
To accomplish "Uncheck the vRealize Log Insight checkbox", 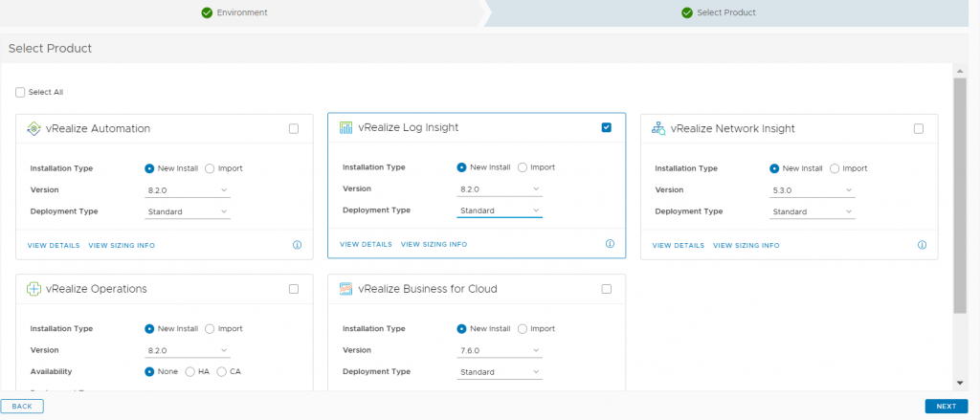I will click(606, 127).
